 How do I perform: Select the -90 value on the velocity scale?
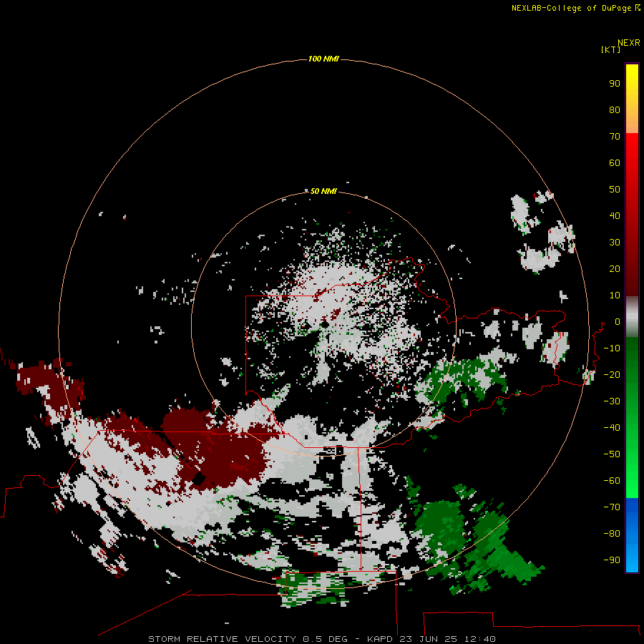click(x=612, y=560)
